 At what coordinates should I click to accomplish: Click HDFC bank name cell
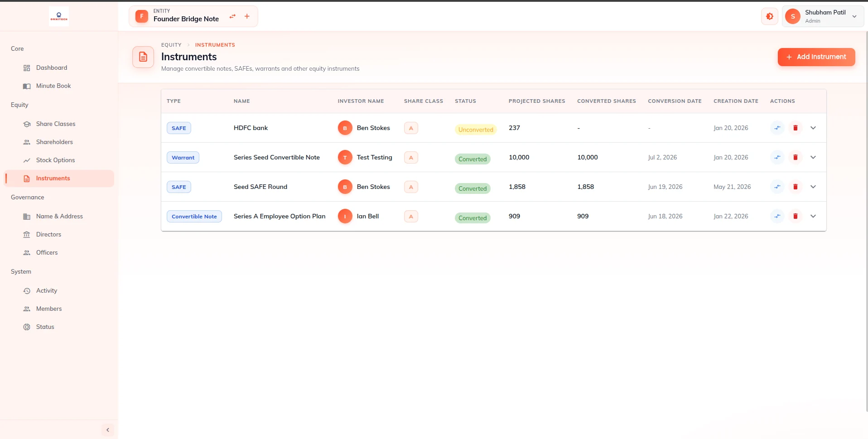click(x=251, y=128)
